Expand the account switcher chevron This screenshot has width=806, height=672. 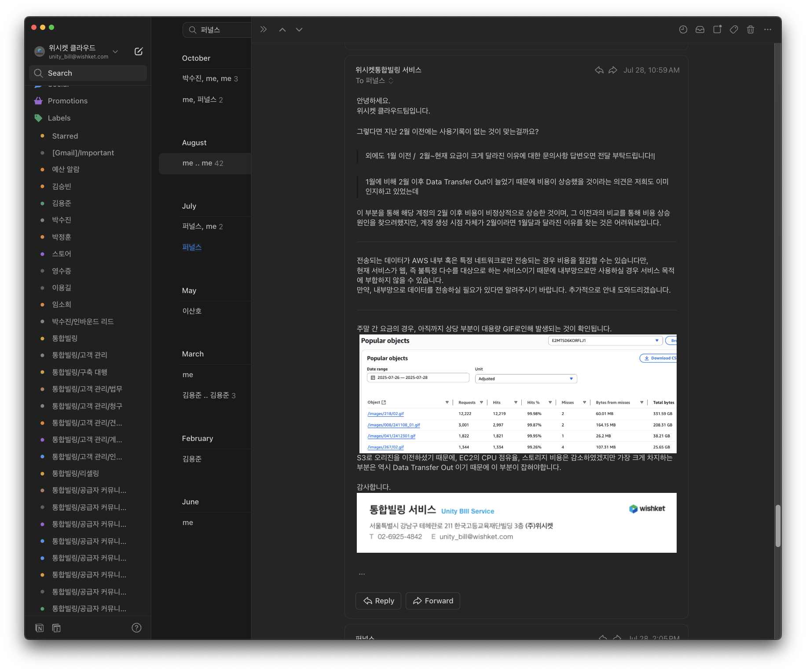115,51
